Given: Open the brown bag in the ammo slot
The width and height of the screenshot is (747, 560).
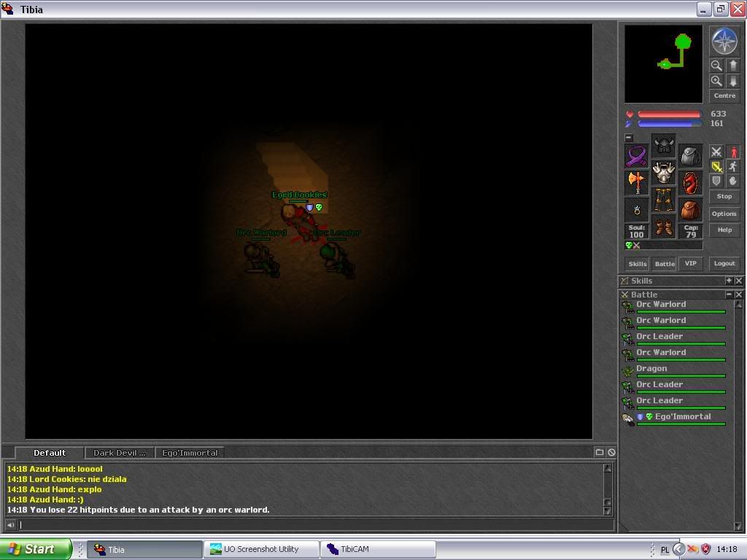Looking at the screenshot, I should (x=691, y=209).
